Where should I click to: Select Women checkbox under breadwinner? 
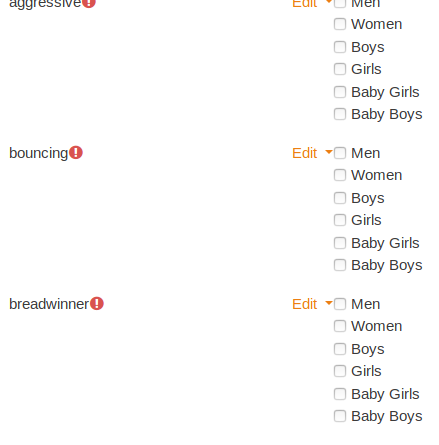(340, 326)
